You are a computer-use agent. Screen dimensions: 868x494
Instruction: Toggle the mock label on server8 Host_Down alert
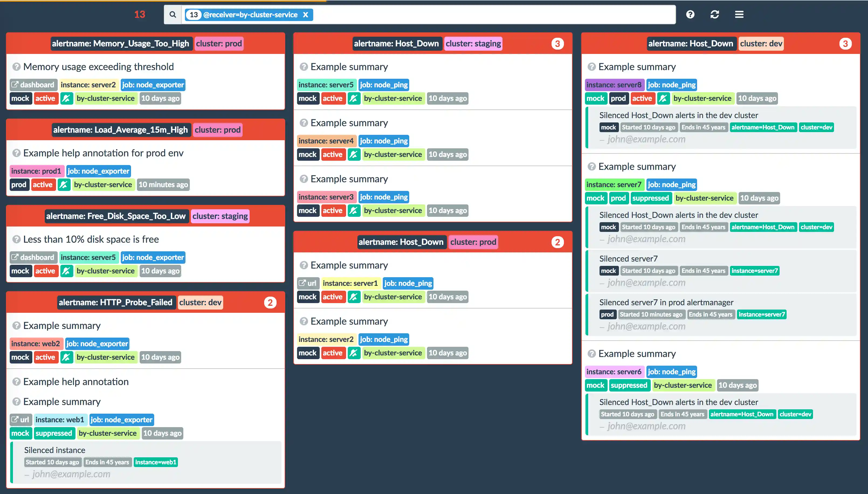596,98
